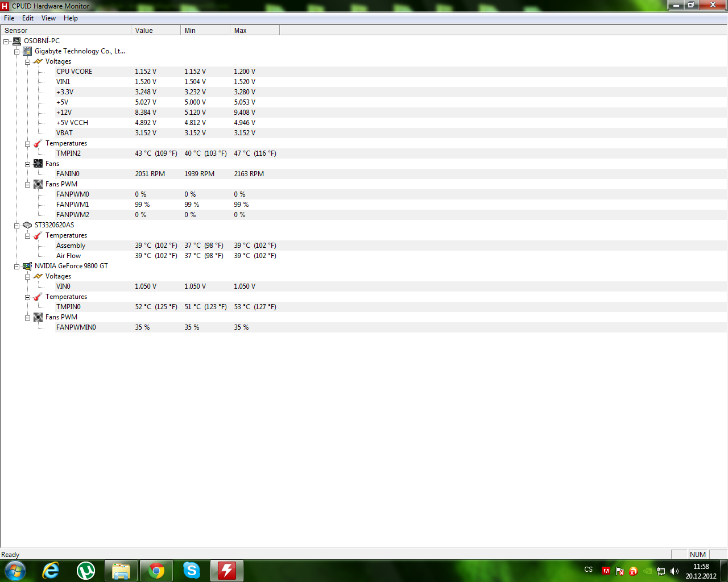728x582 pixels.
Task: Click the orange tray icon with X
Action: [x=634, y=571]
